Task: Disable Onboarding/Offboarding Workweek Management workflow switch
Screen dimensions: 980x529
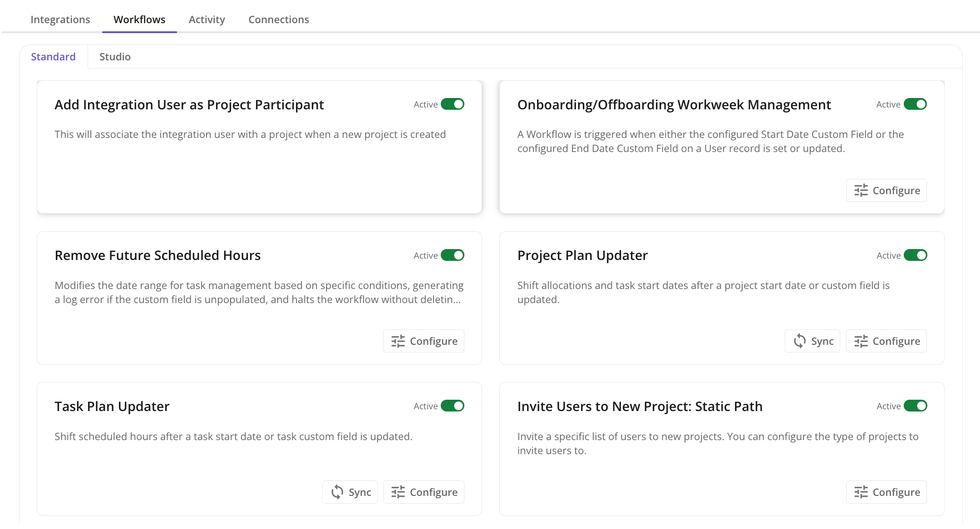Action: tap(915, 104)
